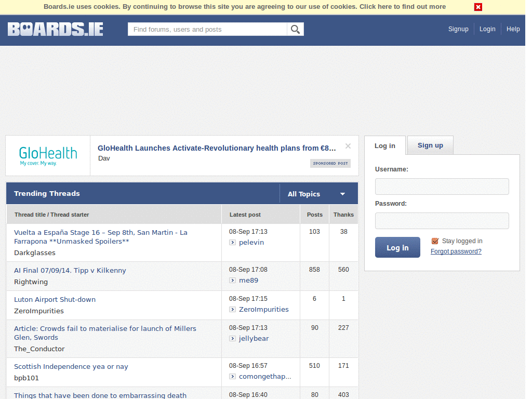
Task: Open comongethap... poster link
Action: (x=265, y=376)
